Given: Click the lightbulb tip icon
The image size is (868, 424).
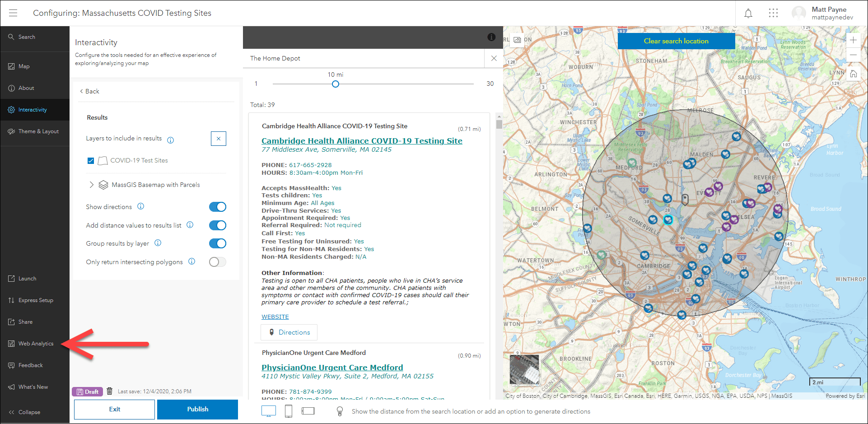Looking at the screenshot, I should coord(340,411).
